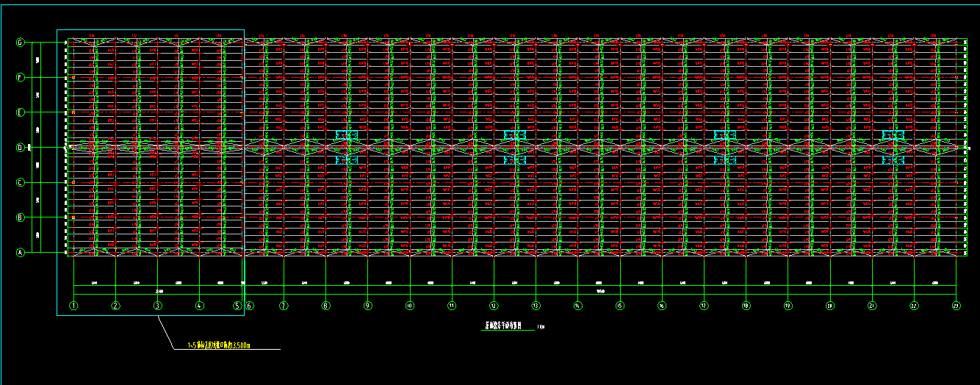Image resolution: width=980 pixels, height=385 pixels.
Task: Click row axis bubble B
Action: [x=21, y=217]
